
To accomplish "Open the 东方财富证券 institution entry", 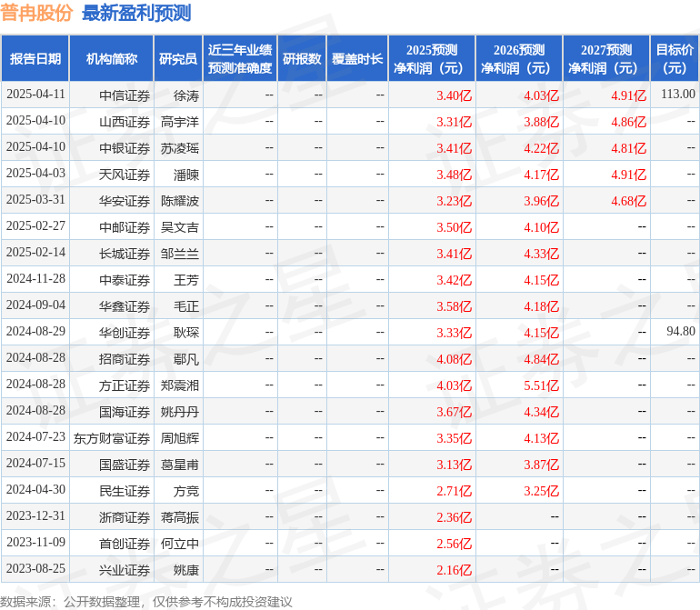I will pyautogui.click(x=112, y=438).
